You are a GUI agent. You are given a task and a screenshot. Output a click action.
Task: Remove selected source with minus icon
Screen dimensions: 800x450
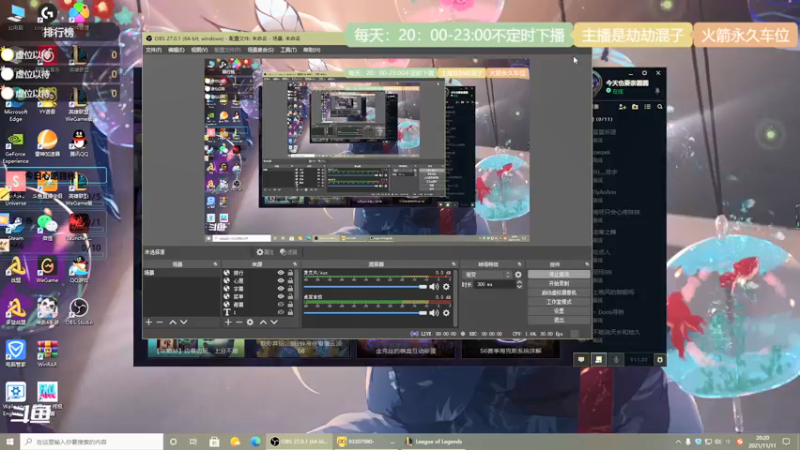(x=239, y=322)
